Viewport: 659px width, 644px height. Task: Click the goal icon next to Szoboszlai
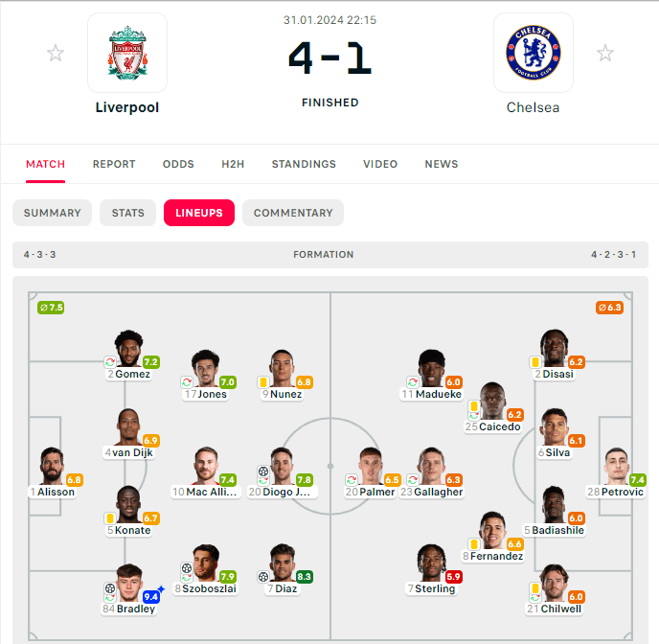[186, 569]
